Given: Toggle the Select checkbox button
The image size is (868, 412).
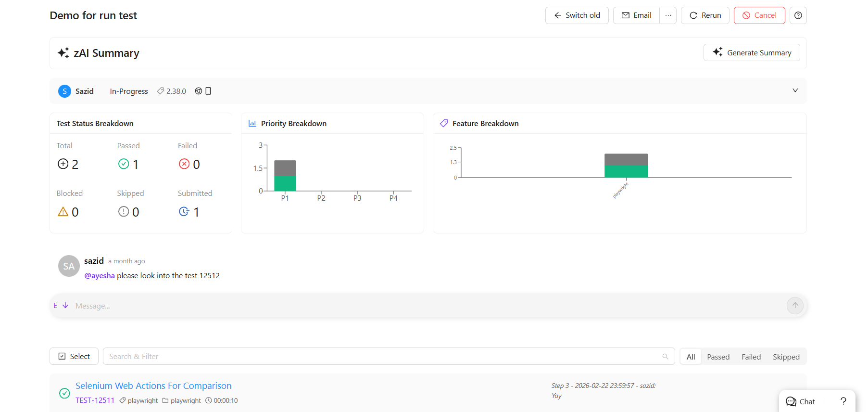Looking at the screenshot, I should [x=74, y=356].
